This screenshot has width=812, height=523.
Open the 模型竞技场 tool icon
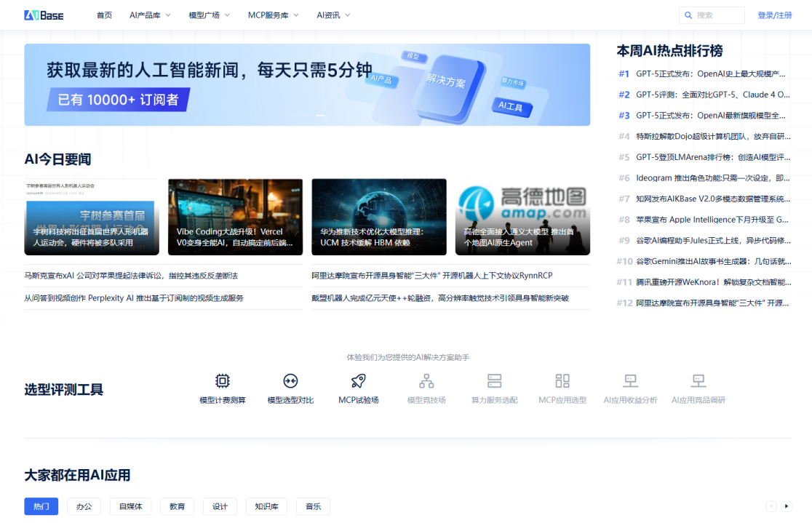[x=426, y=381]
